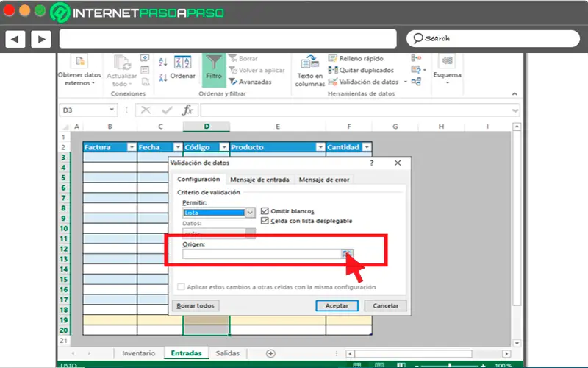Click Texto en columnas
Viewport: 588px width, 368px height.
pyautogui.click(x=309, y=71)
